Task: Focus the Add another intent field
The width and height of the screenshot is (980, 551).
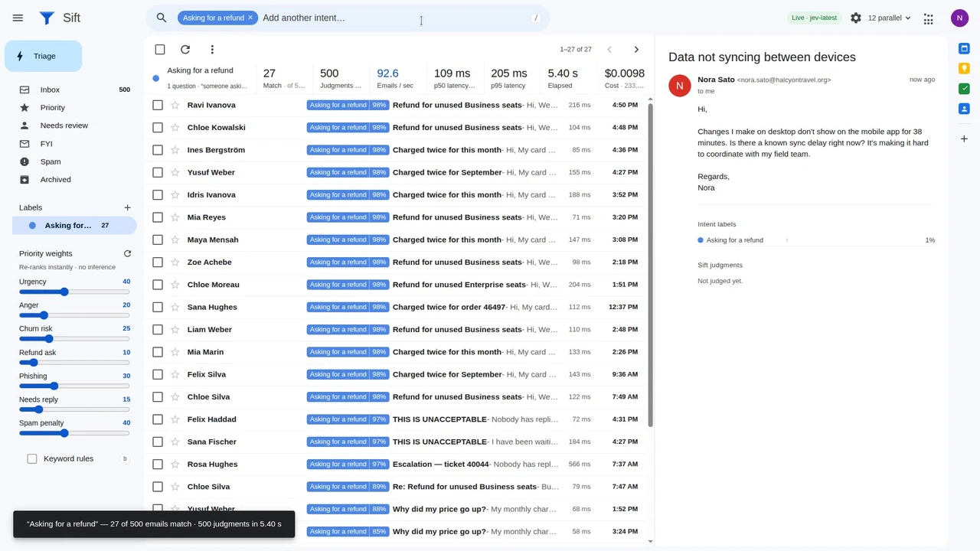Action: pyautogui.click(x=394, y=18)
